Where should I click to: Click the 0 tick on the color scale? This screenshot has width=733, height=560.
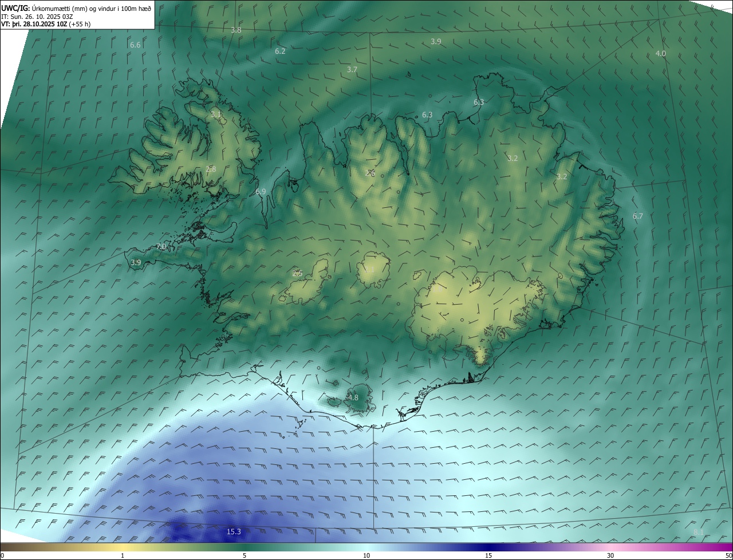pos(2,555)
